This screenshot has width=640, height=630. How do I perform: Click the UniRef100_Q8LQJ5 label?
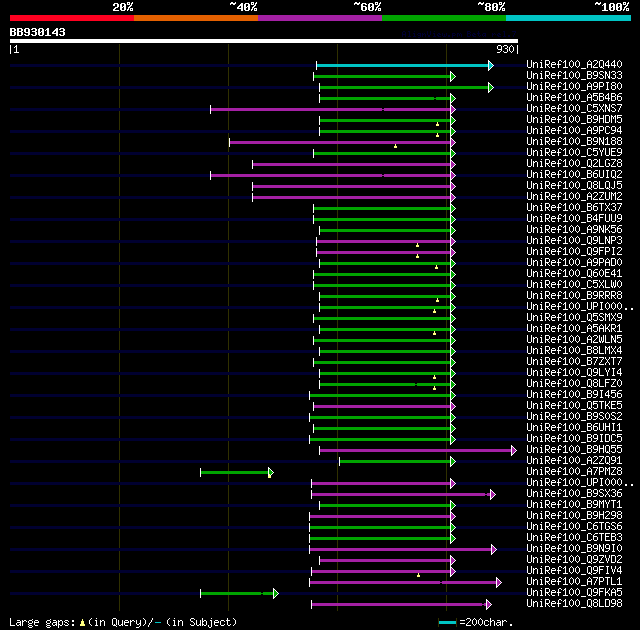[574, 186]
